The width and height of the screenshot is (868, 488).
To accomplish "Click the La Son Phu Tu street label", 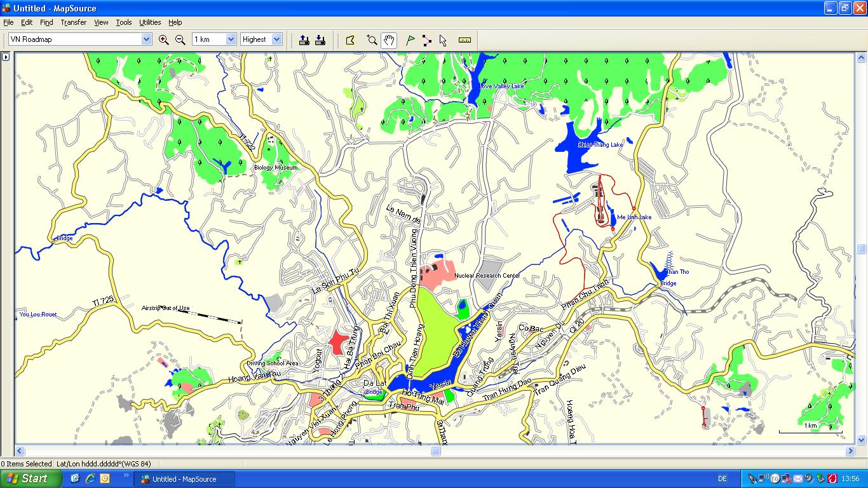I will [x=336, y=280].
